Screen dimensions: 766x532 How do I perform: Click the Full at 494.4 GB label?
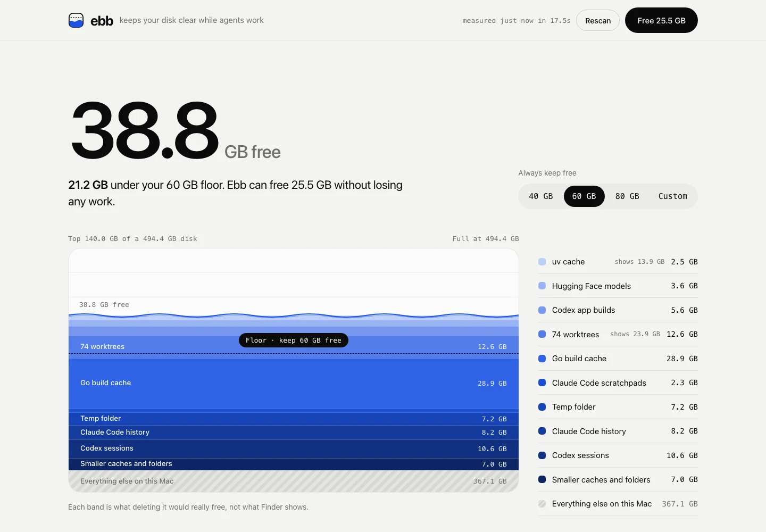[x=486, y=239]
